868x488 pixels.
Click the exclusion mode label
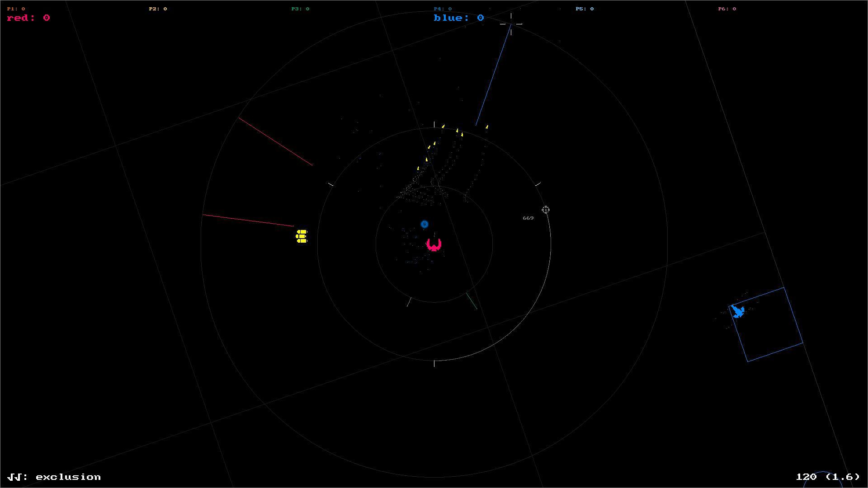click(54, 477)
